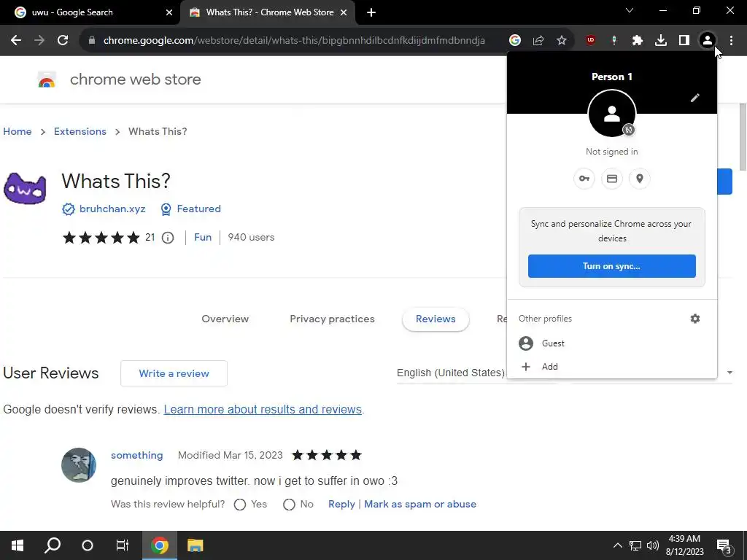Click the verified publisher check badge
The width and height of the screenshot is (747, 560).
(68, 209)
